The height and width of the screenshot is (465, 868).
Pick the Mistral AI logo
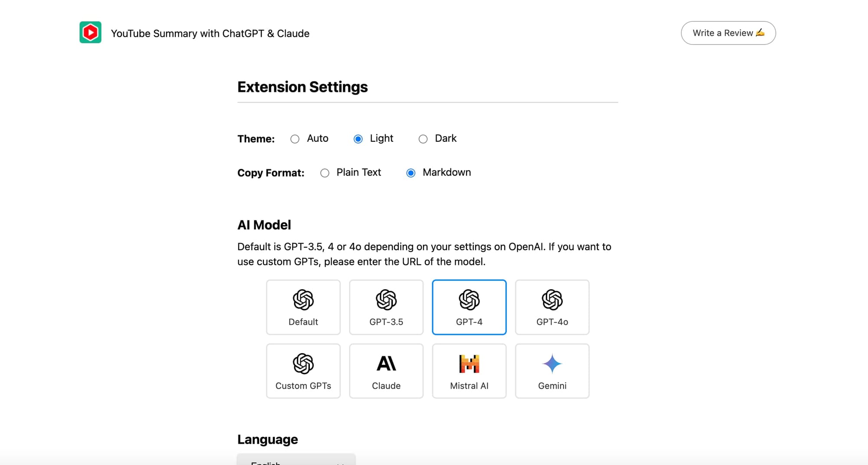[x=469, y=363]
